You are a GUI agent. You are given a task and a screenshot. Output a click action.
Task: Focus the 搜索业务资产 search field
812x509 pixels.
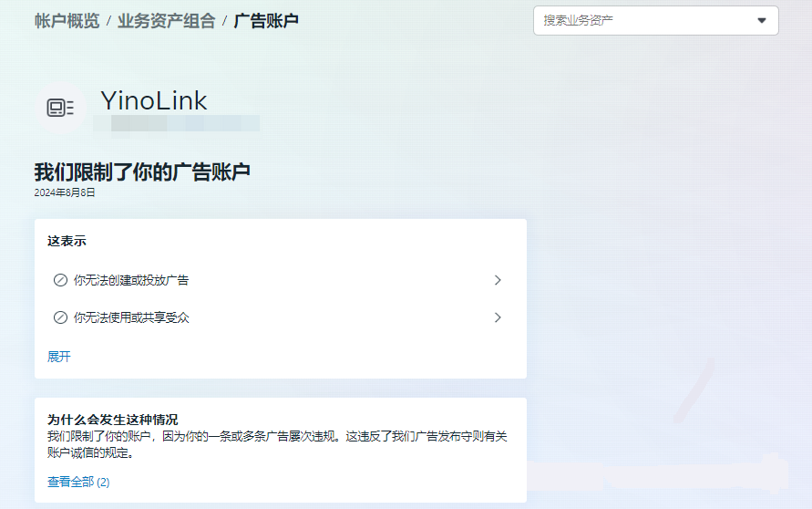[x=655, y=21]
